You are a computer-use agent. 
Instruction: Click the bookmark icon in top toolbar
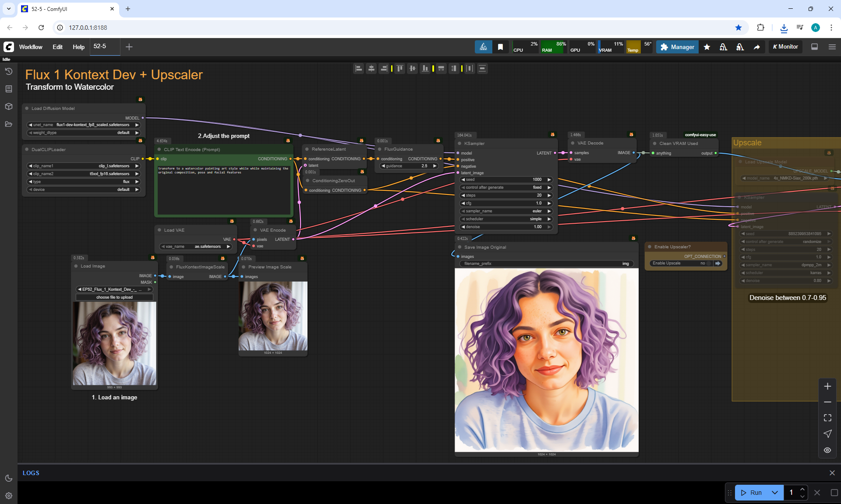point(500,47)
